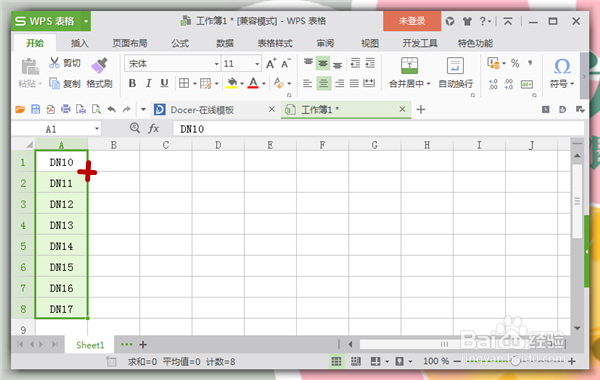Viewport: 600px width, 380px height.
Task: Click the increase decimal places icon
Action: [x=493, y=84]
